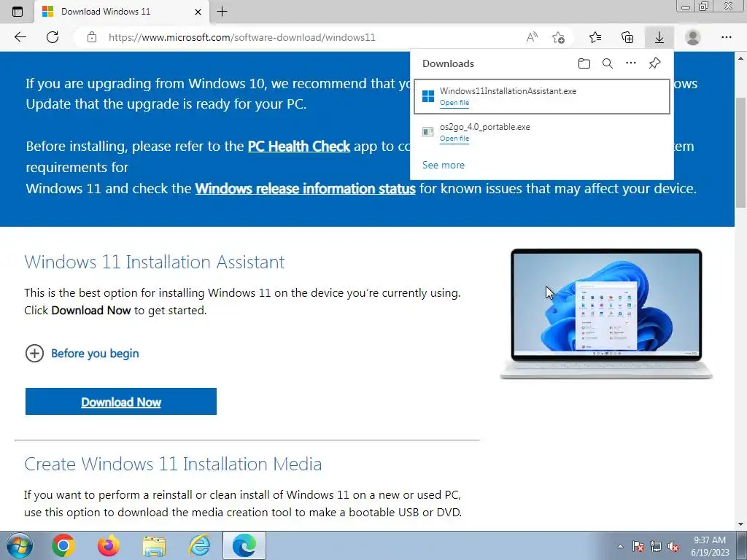747x560 pixels.
Task: Launch Internet Explorer from taskbar
Action: pyautogui.click(x=199, y=545)
